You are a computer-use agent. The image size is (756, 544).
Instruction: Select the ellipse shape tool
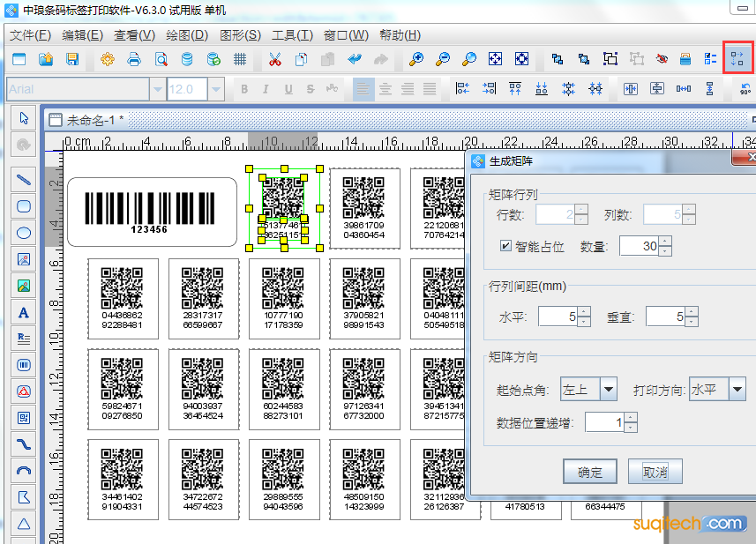coord(24,233)
